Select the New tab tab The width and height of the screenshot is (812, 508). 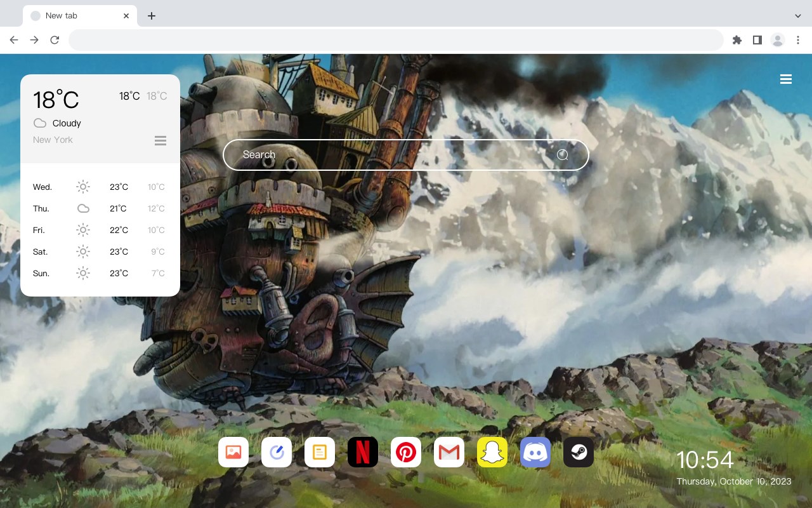(x=80, y=16)
